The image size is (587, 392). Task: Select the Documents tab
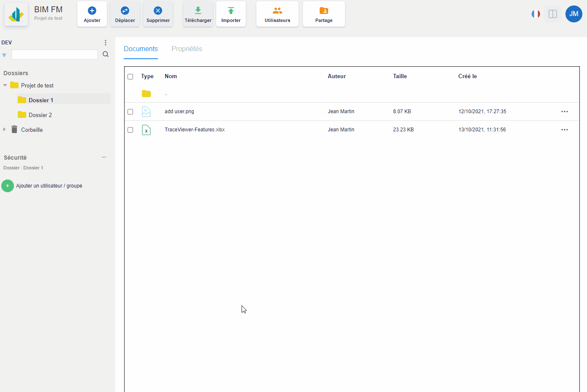(x=141, y=49)
